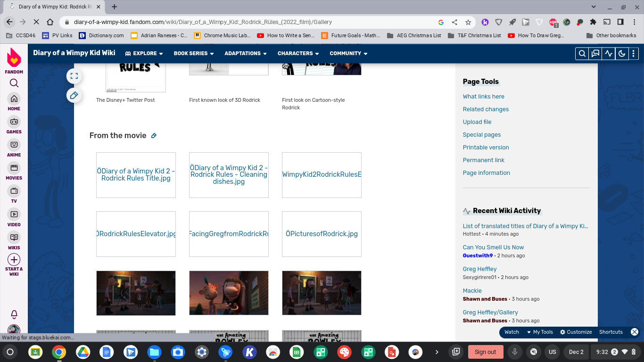The height and width of the screenshot is (362, 644).
Task: Open the wiki activity pulse icon
Action: (609, 53)
